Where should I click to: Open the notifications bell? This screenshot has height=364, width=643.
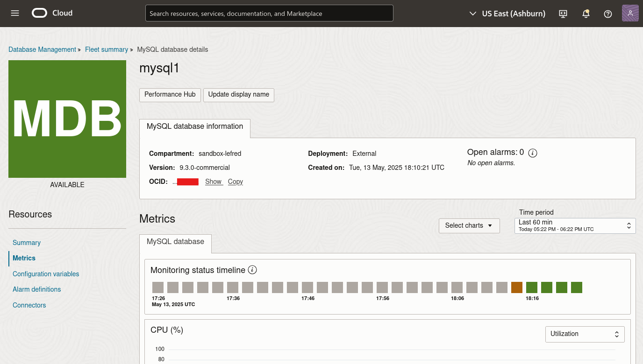pyautogui.click(x=586, y=14)
